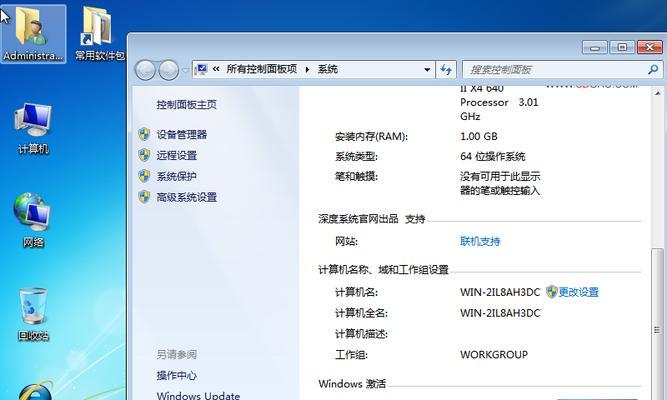Go to 控制面板主页

pyautogui.click(x=186, y=105)
